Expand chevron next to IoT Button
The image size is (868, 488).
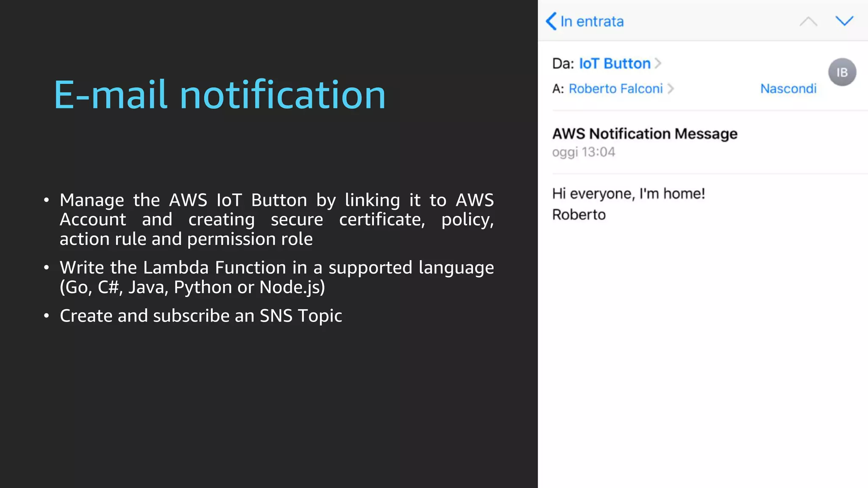coord(658,64)
